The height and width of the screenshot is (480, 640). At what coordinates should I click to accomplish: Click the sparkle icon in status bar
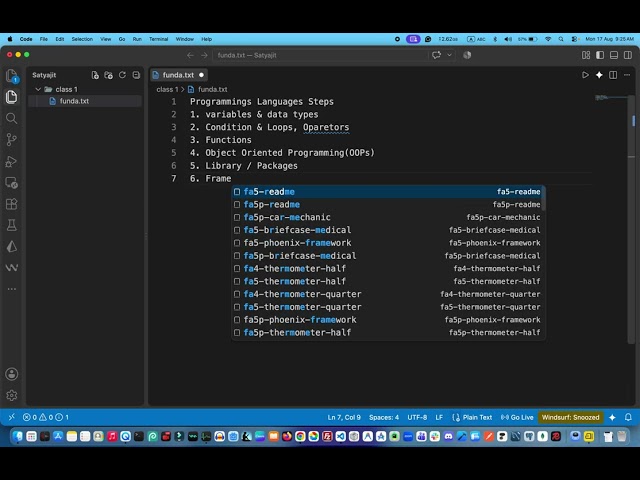pyautogui.click(x=612, y=417)
